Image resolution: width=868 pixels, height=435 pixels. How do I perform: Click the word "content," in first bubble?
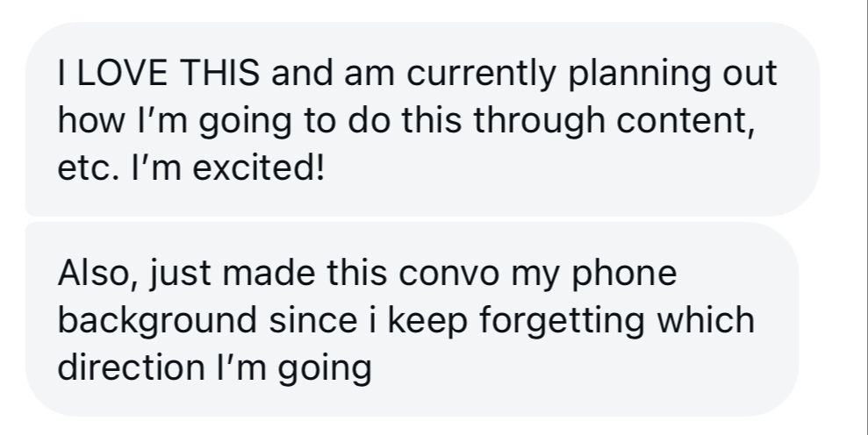(x=685, y=122)
